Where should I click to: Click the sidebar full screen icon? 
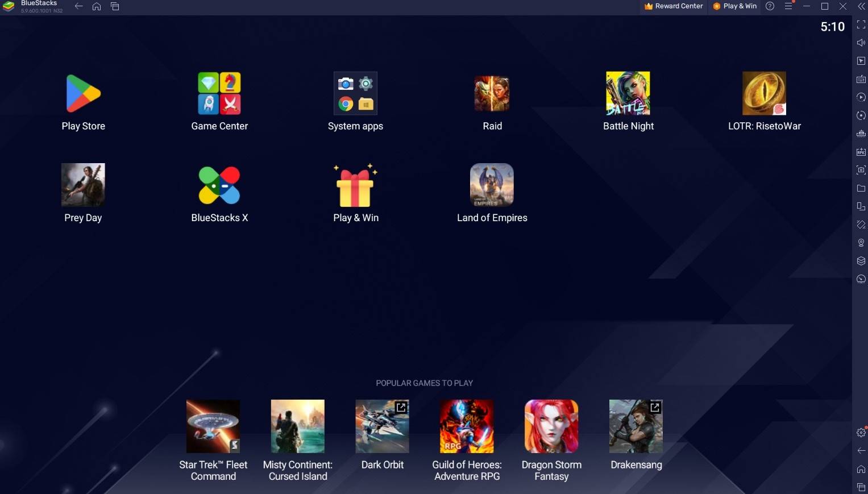861,24
